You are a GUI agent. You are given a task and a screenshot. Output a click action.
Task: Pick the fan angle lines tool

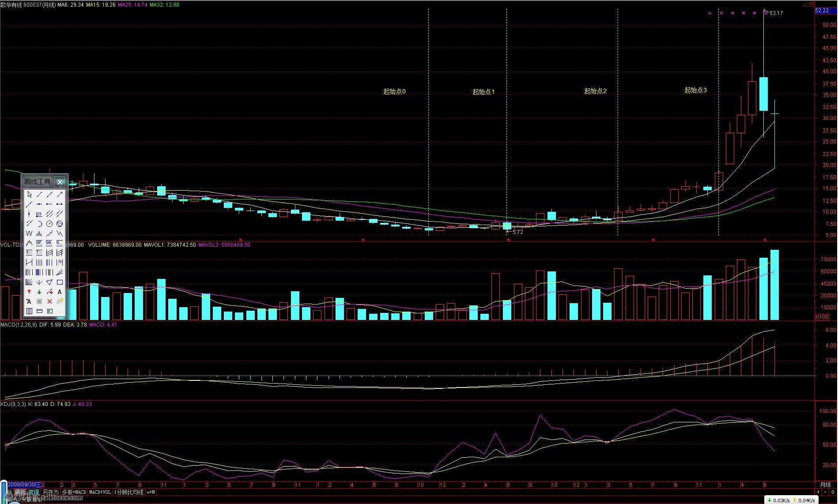tap(29, 282)
